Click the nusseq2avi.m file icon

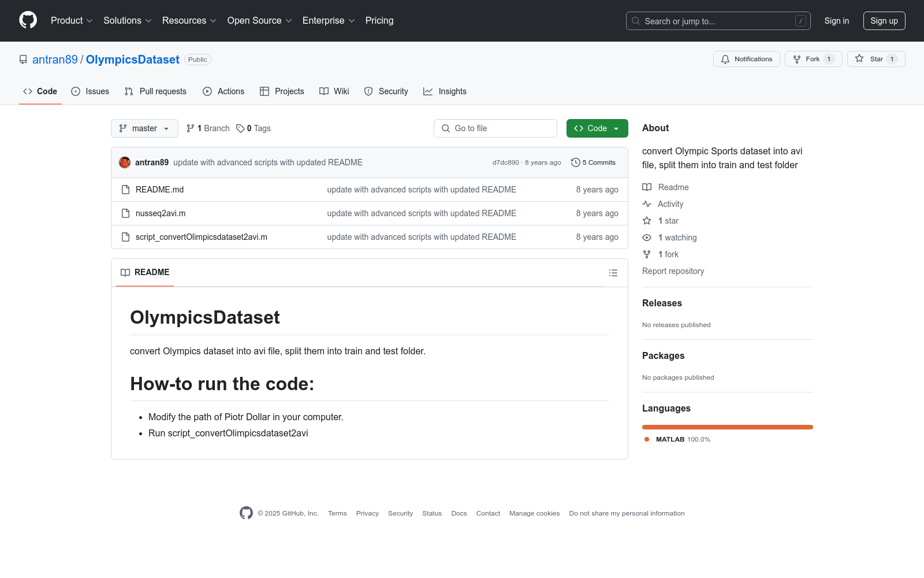click(125, 213)
